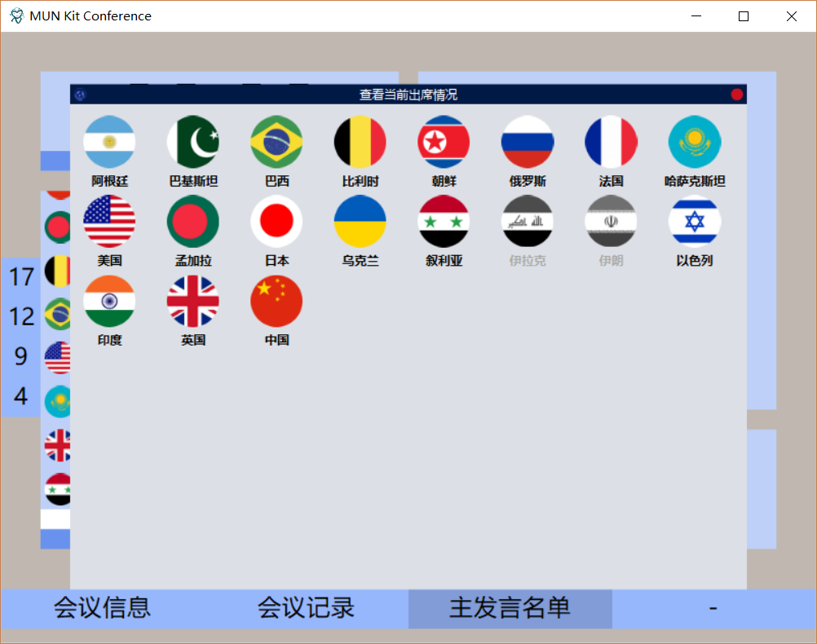Viewport: 817px width, 644px height.
Task: Select the 俄罗斯 (Russia) flag icon
Action: point(527,141)
